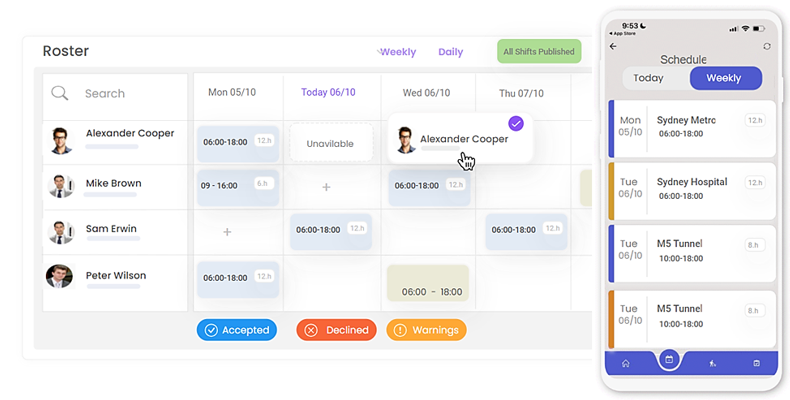Open Sydney Metro shift card on mobile
Image resolution: width=790 pixels, height=400 pixels.
692,127
